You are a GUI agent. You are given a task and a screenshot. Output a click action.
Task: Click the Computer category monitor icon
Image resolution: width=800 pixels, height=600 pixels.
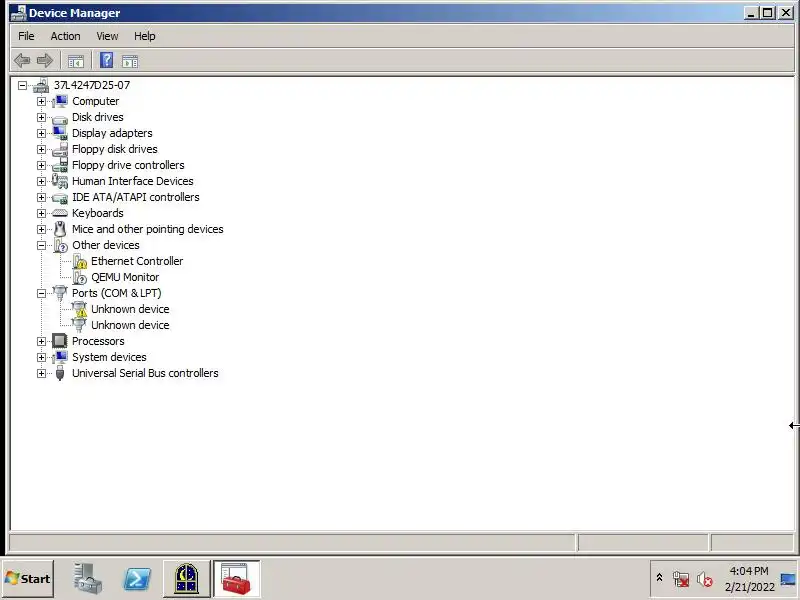[x=60, y=101]
